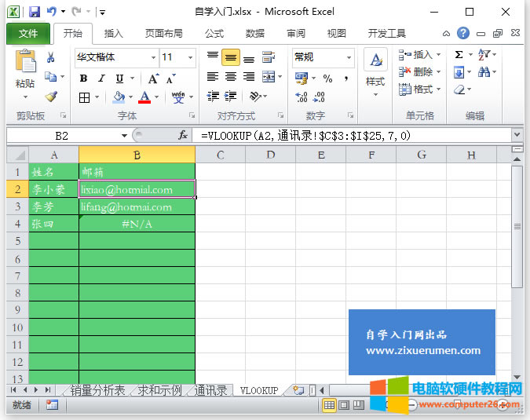Click the Format Painter brush icon
The width and height of the screenshot is (530, 420).
[x=51, y=97]
